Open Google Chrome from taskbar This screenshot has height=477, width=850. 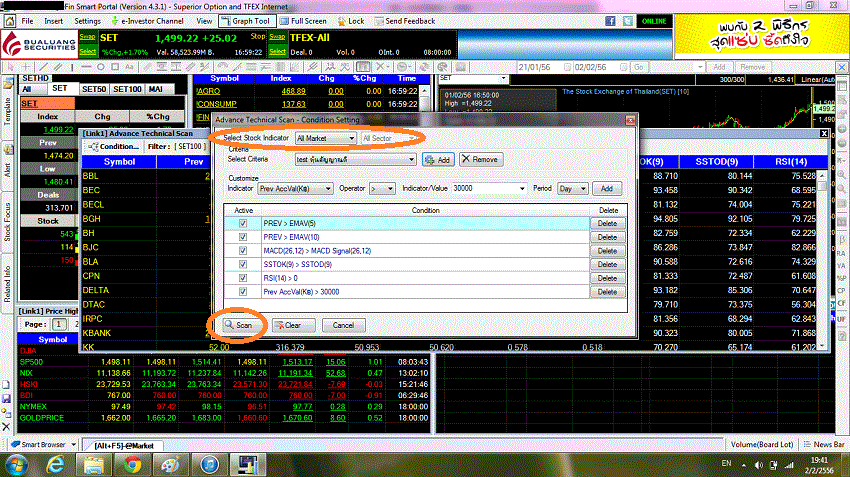tap(132, 465)
